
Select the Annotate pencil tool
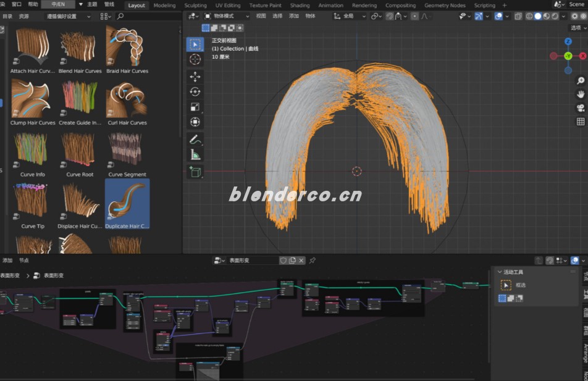[x=195, y=140]
